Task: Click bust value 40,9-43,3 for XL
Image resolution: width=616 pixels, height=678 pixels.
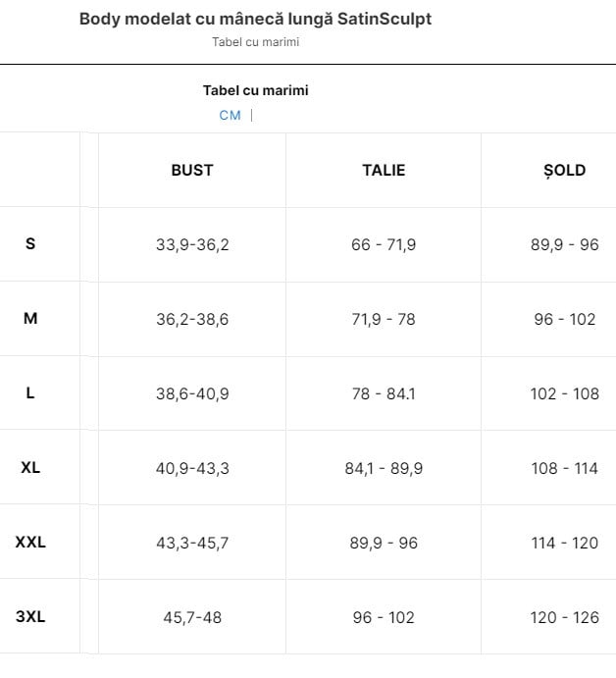Action: 192,468
